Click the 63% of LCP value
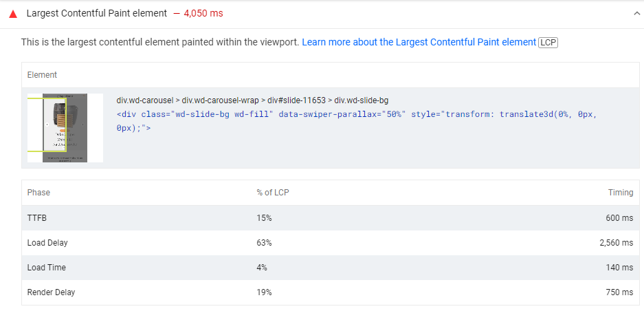Screen dimensions: 644x311 (x=265, y=243)
